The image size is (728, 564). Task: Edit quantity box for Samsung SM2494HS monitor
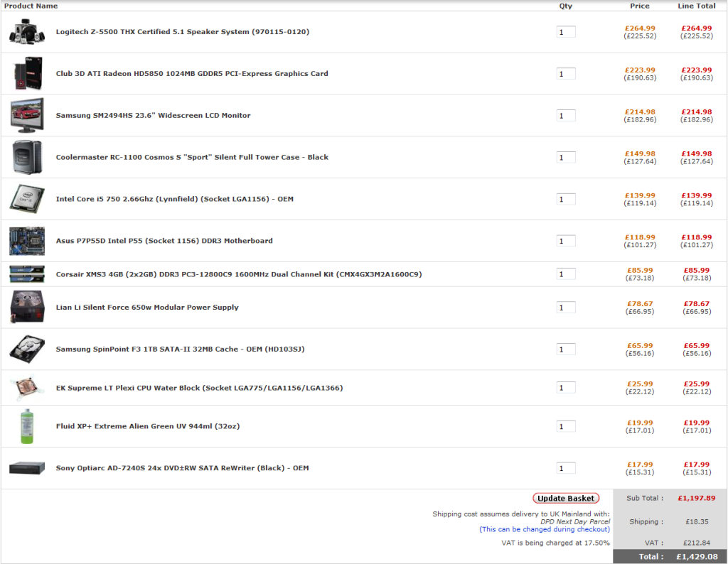tap(566, 116)
